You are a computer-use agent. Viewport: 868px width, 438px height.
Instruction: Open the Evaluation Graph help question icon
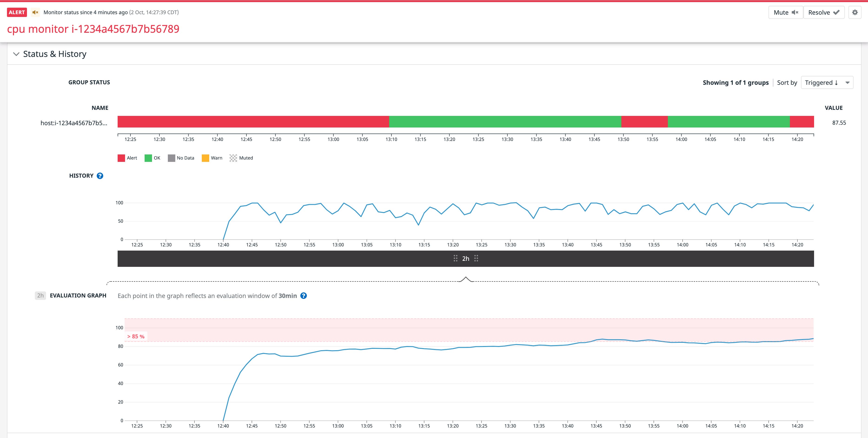tap(303, 296)
